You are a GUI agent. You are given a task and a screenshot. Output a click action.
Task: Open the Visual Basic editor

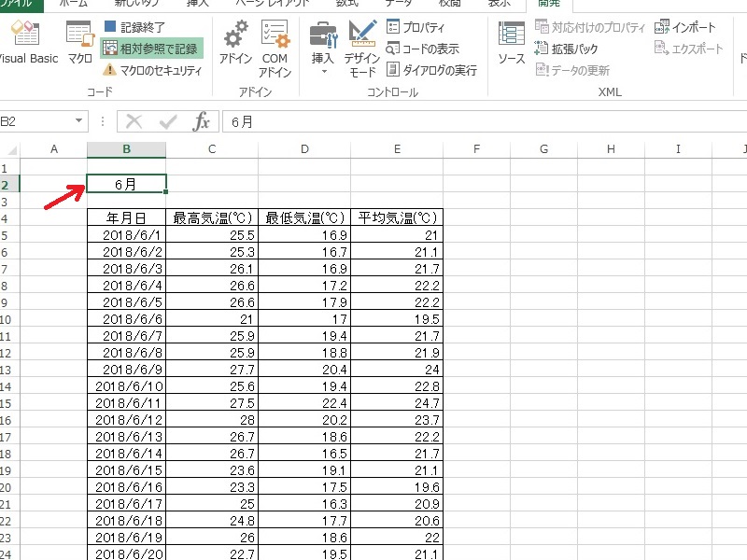(26, 44)
